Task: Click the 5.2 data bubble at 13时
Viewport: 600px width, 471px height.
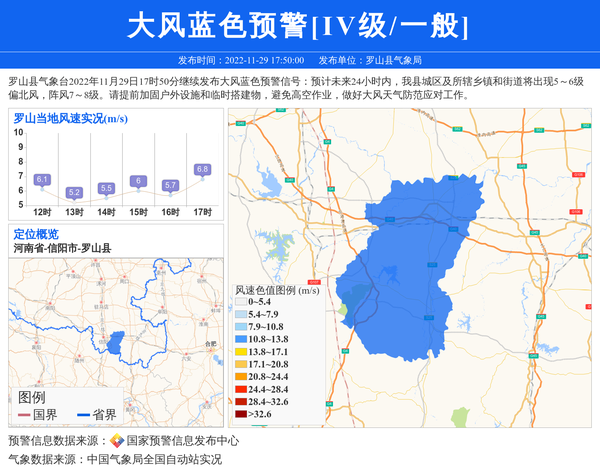Action: coord(74,192)
